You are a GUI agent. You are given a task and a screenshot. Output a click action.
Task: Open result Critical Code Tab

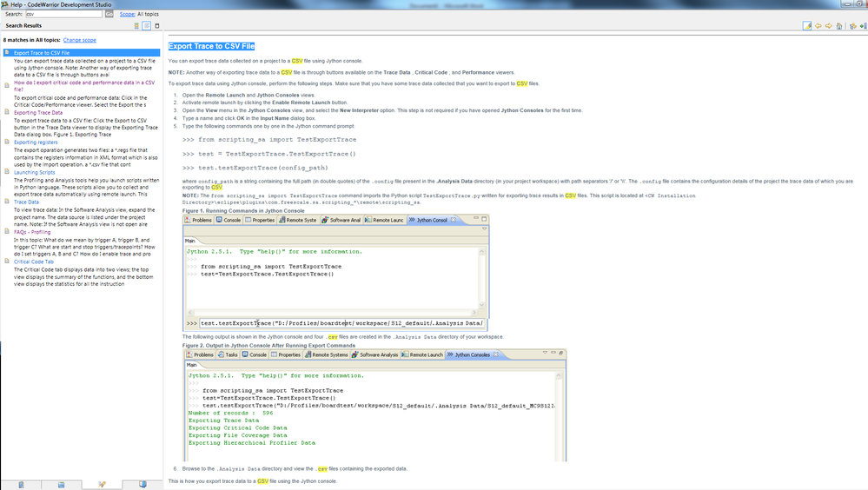click(34, 262)
